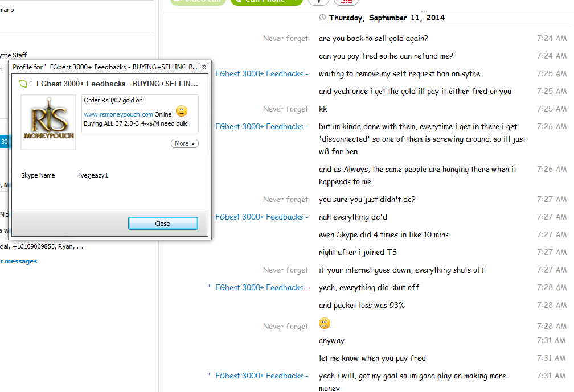Click Never forget name beside 'kk' message

pos(285,109)
